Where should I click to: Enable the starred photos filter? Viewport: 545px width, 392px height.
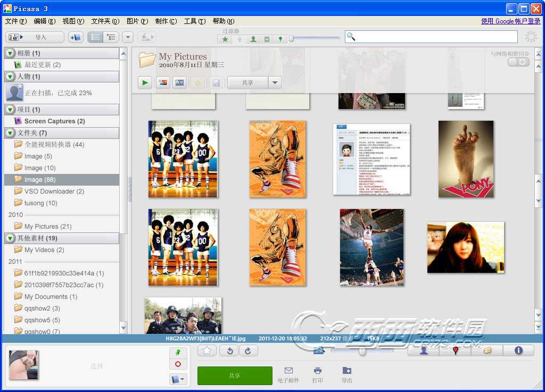click(x=226, y=39)
